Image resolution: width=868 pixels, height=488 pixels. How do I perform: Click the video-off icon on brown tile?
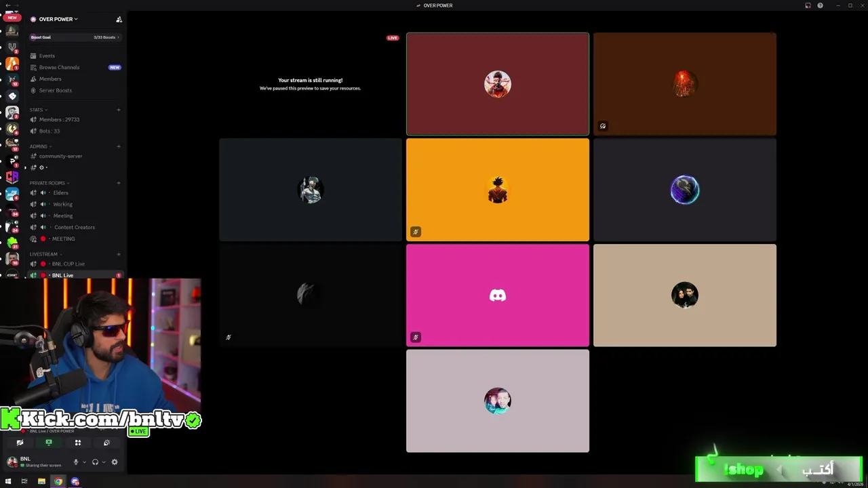click(603, 126)
